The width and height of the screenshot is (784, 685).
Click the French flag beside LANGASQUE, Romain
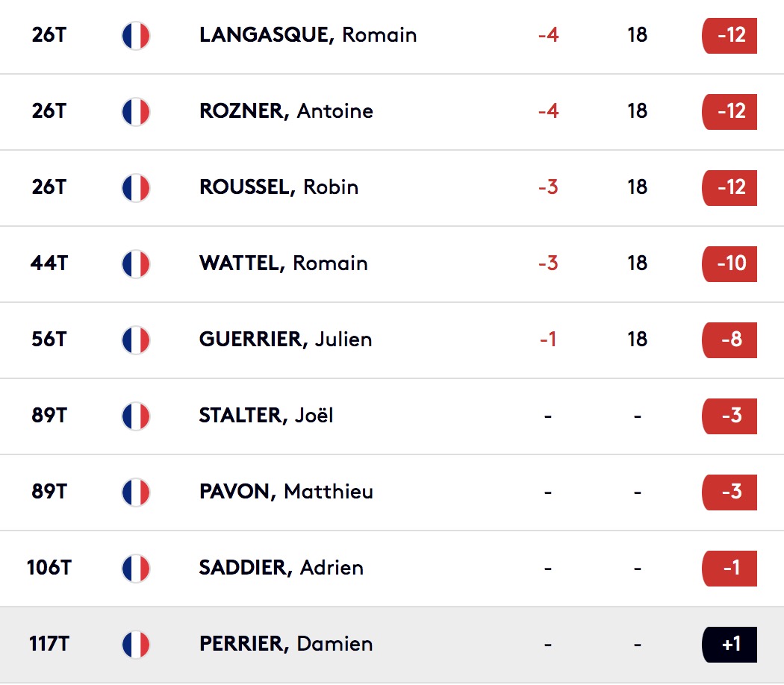136,36
